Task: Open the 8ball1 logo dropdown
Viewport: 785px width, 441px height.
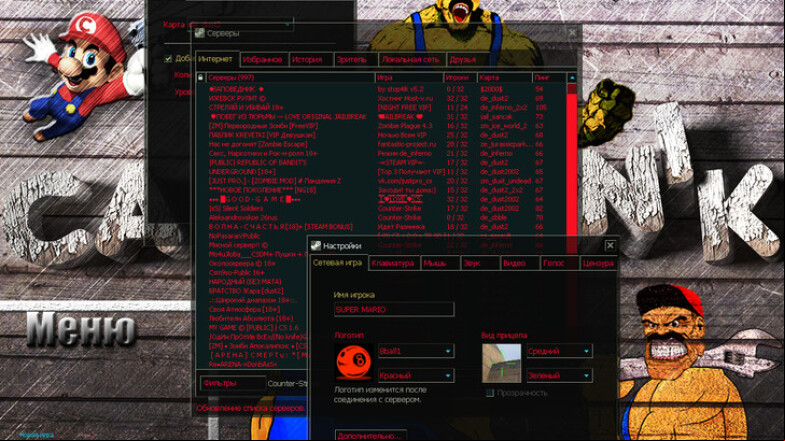Action: coord(416,351)
